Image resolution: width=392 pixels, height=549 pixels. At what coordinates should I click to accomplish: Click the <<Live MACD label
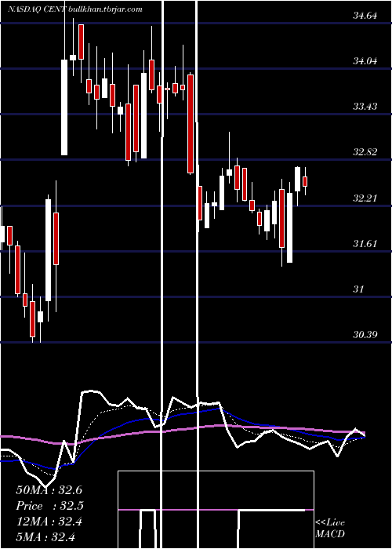330,528
